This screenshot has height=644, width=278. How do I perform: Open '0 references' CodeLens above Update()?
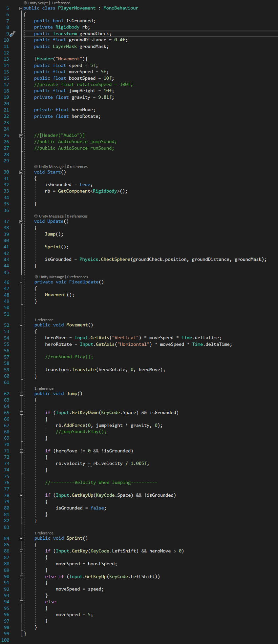tap(77, 216)
